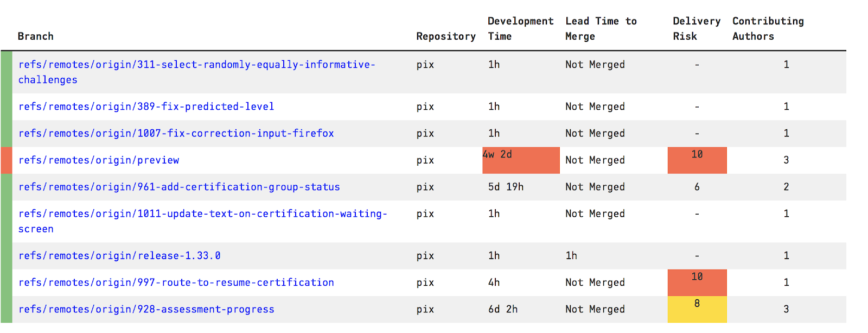Open the 997-route-to-resume-certification branch link
The image size is (868, 333).
point(176,282)
